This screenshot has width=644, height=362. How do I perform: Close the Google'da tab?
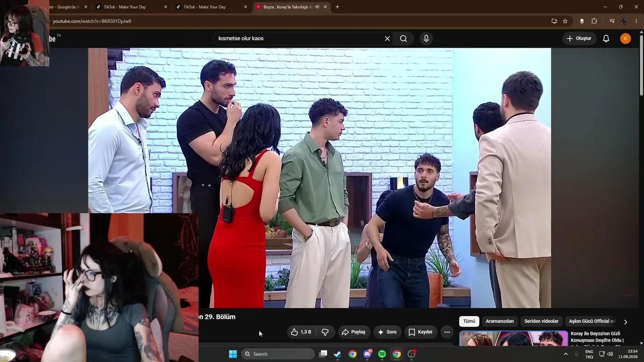click(86, 7)
